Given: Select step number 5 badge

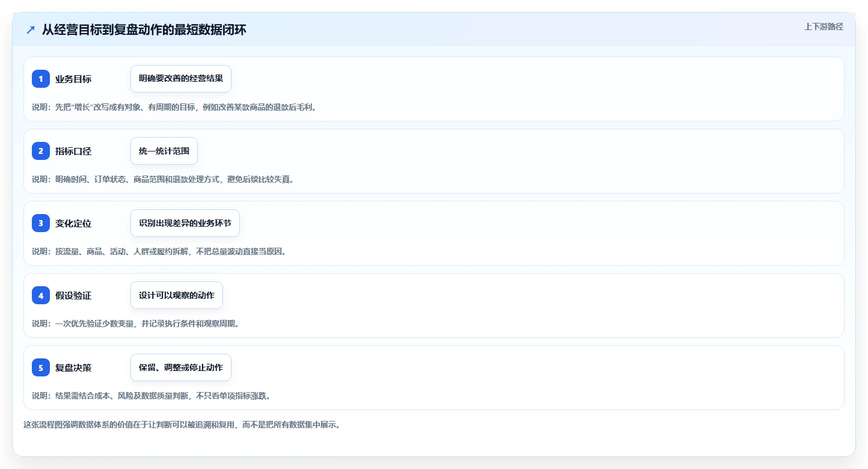Looking at the screenshot, I should tap(41, 367).
